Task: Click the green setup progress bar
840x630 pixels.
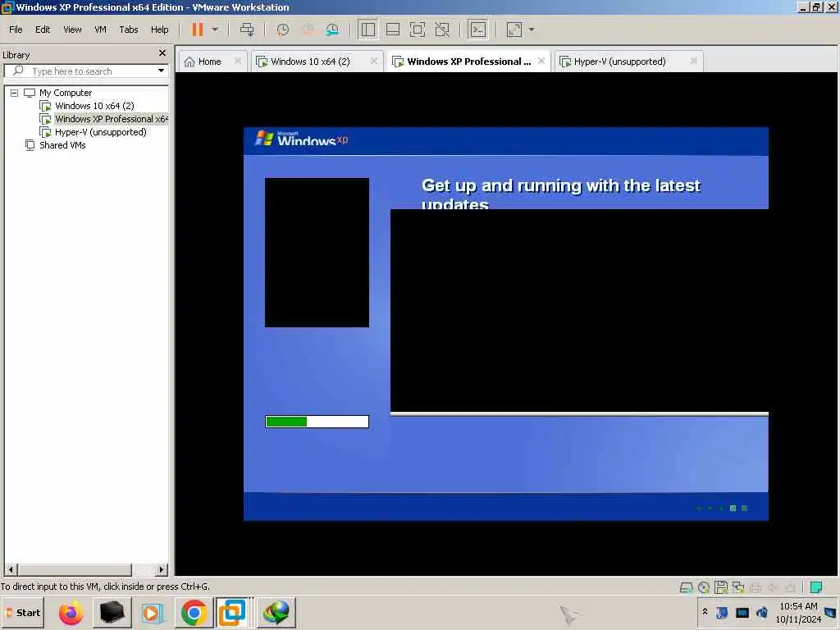Action: pos(317,422)
